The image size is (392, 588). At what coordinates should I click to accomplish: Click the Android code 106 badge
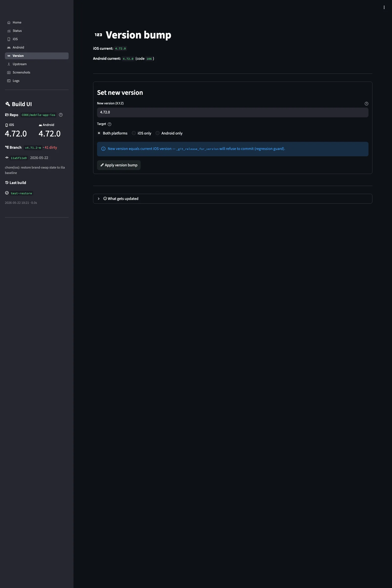[149, 59]
